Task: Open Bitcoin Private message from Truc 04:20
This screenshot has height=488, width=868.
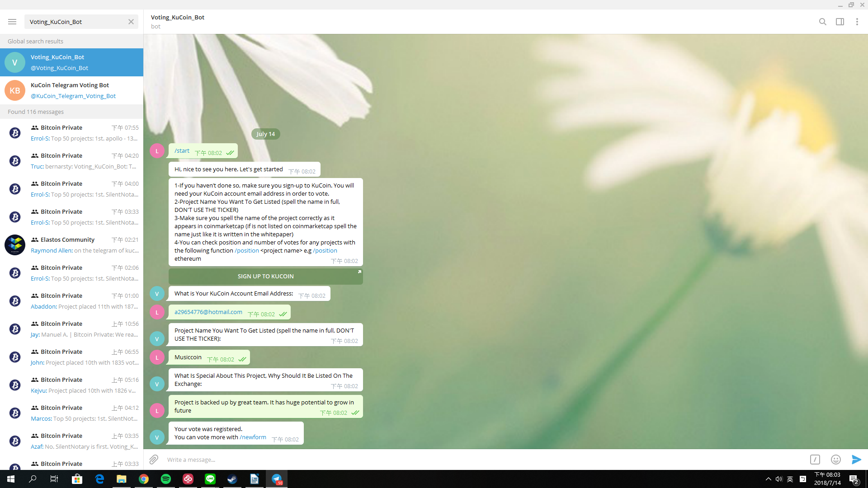Action: click(71, 161)
